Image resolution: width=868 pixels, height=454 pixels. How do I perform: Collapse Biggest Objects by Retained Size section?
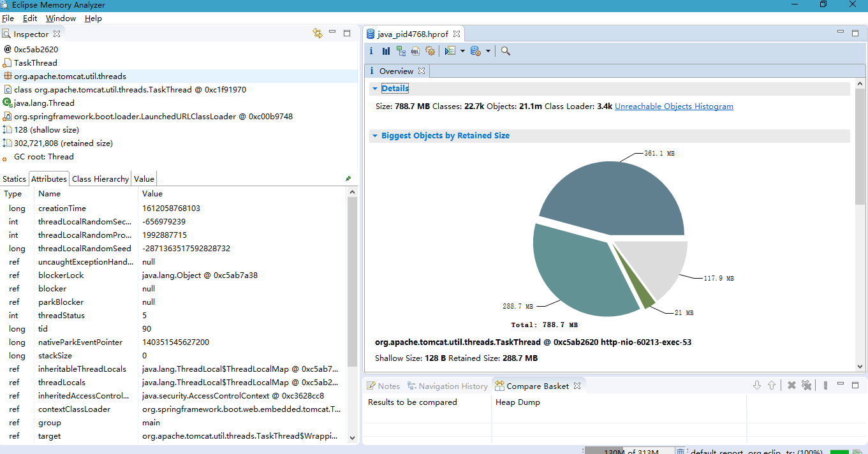pyautogui.click(x=374, y=136)
